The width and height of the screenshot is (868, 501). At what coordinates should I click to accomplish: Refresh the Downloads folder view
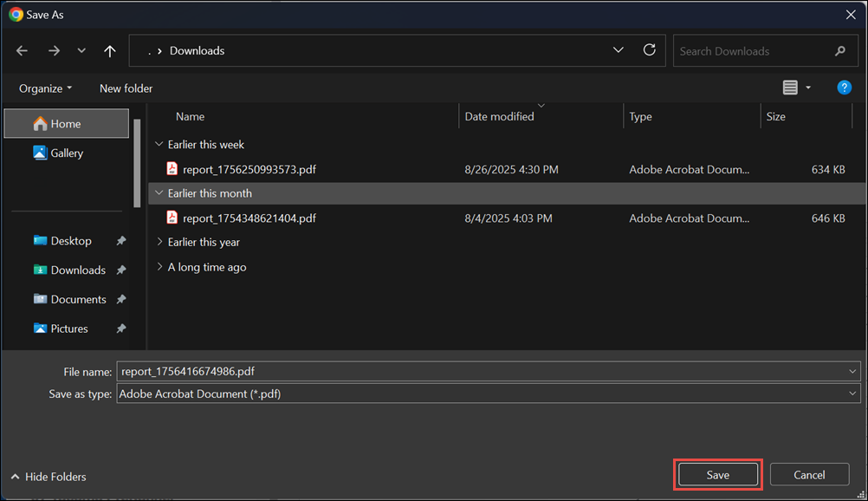650,50
